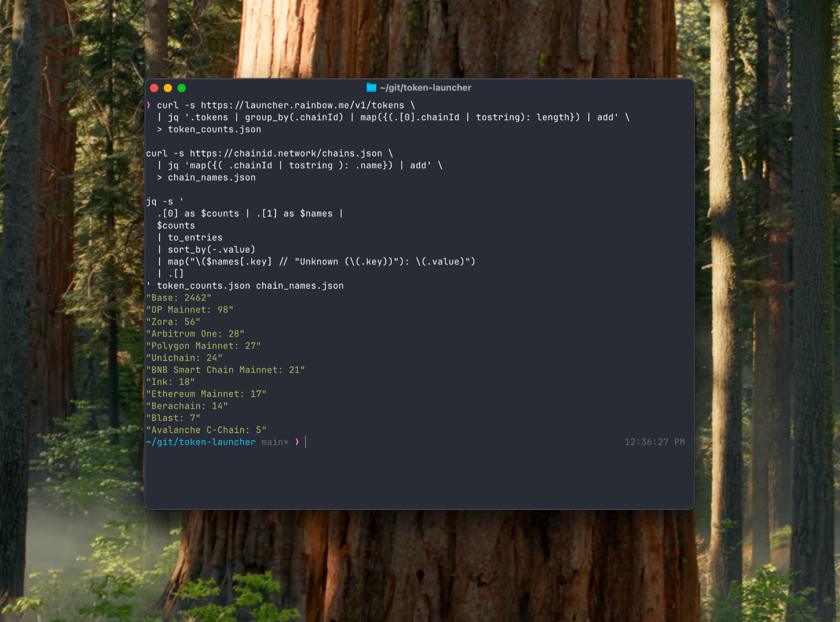Click the 12:36:27 PM timestamp

[x=654, y=442]
